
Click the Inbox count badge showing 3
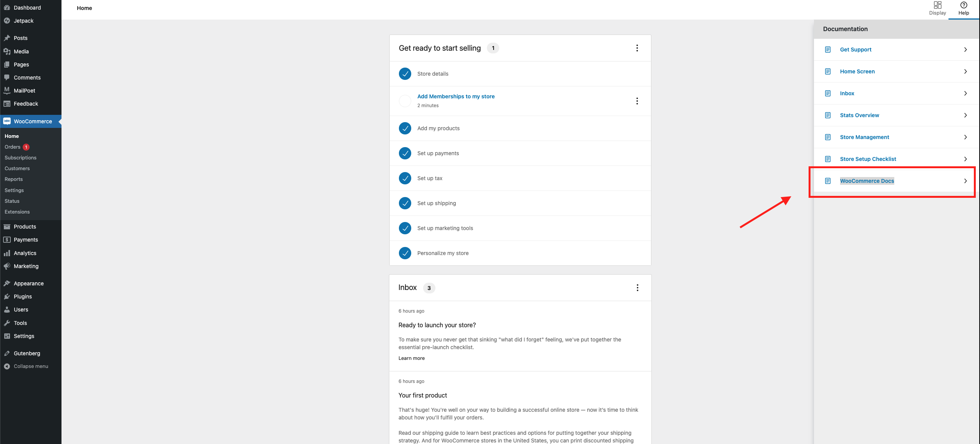429,288
